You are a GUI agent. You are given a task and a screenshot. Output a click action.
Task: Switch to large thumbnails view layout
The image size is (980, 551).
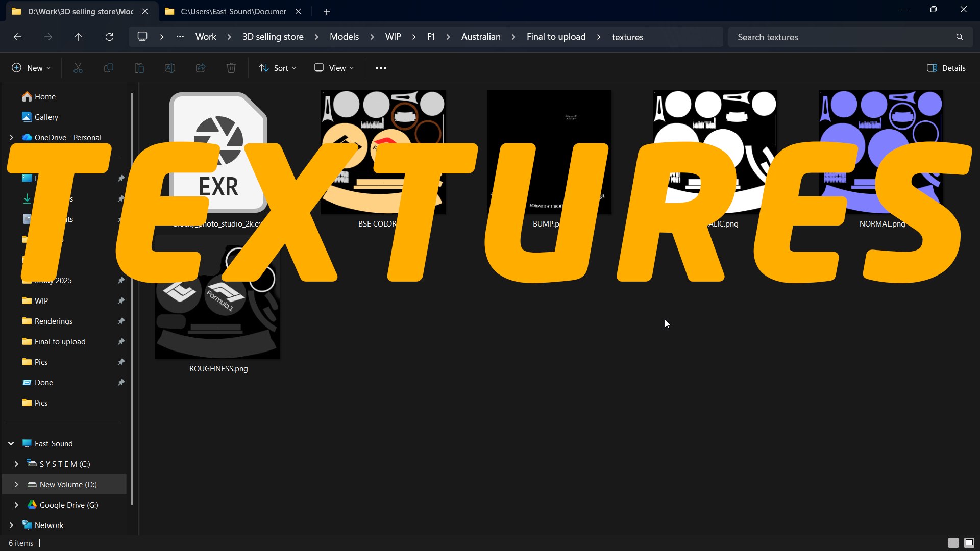969,543
